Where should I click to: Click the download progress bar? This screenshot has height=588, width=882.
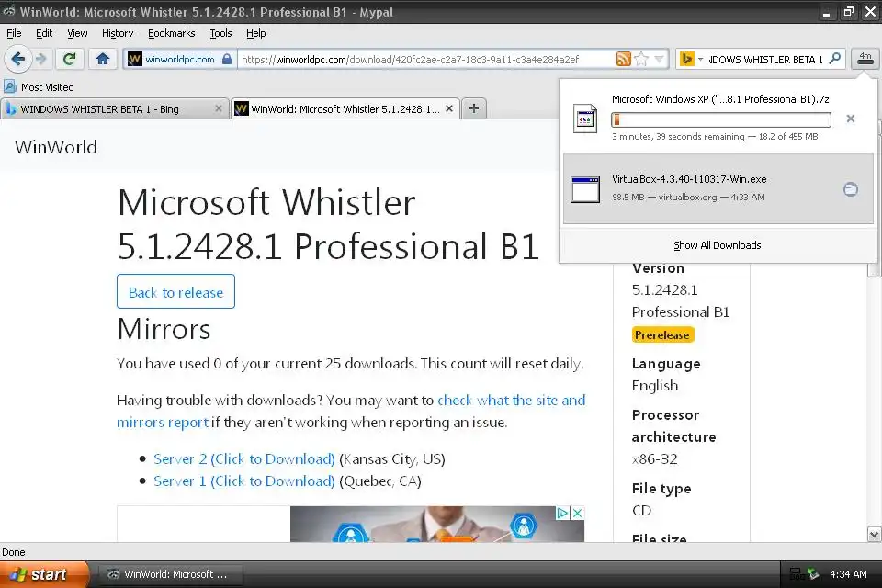pyautogui.click(x=721, y=119)
